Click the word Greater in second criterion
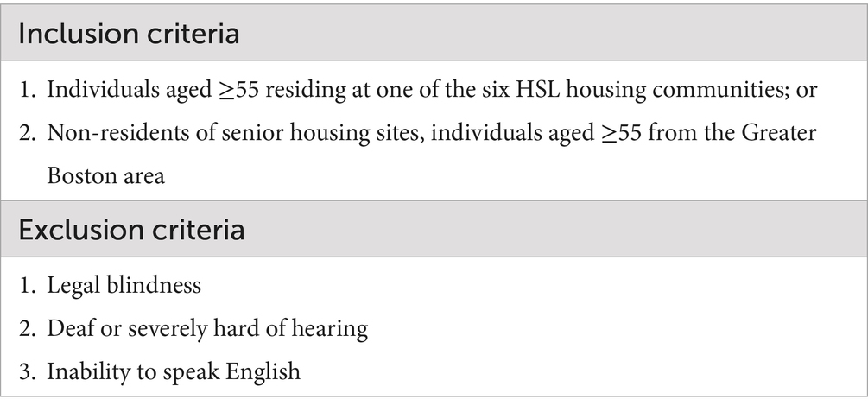Image resolution: width=868 pixels, height=412 pixels. (779, 133)
